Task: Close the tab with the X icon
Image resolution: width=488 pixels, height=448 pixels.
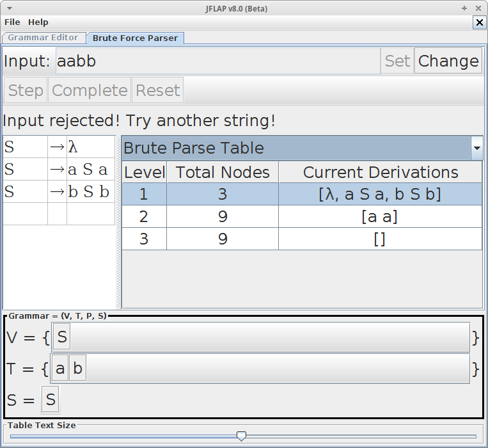Action: (479, 22)
